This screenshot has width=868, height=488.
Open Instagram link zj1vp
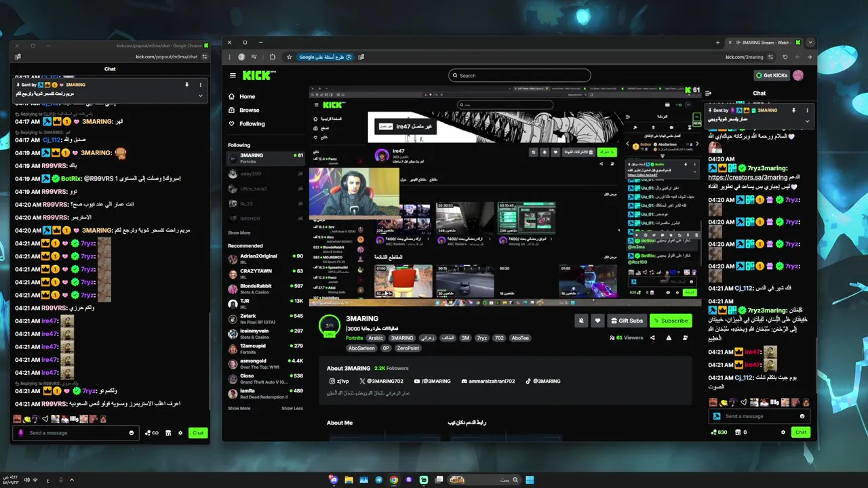click(338, 381)
